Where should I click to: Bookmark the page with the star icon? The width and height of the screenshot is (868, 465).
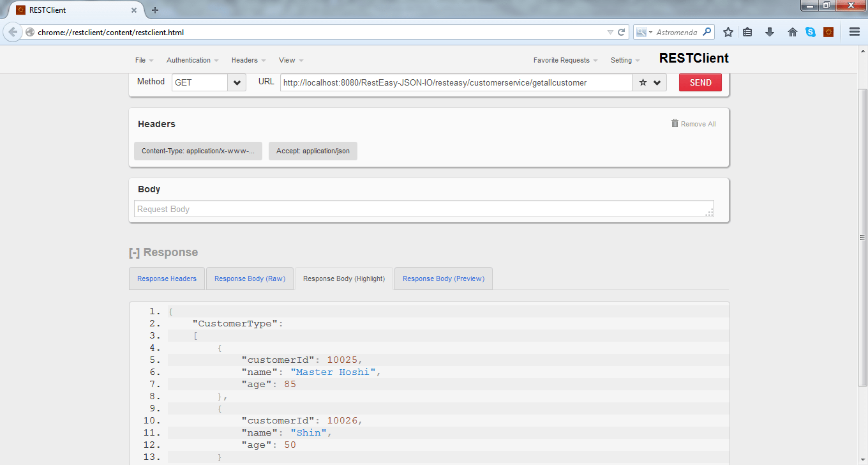[728, 31]
